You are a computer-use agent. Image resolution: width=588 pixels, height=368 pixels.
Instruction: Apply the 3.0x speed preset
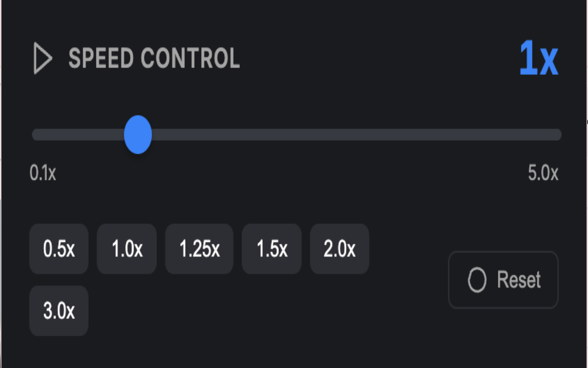59,311
